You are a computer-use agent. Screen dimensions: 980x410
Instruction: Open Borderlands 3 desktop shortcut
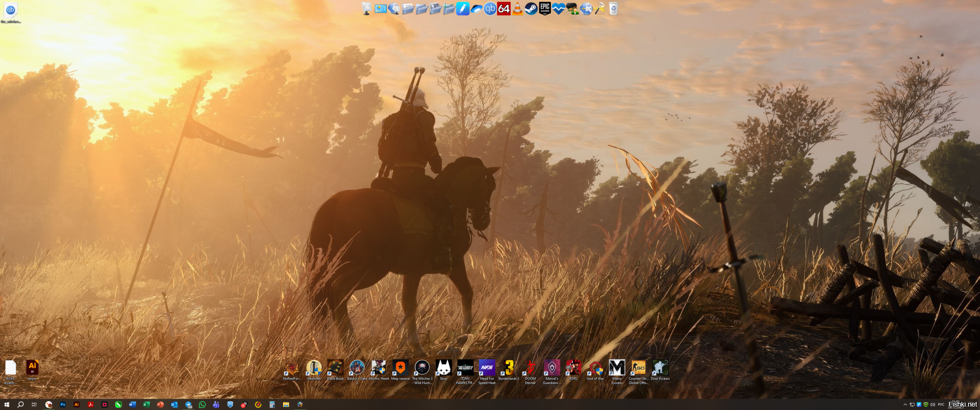(509, 368)
